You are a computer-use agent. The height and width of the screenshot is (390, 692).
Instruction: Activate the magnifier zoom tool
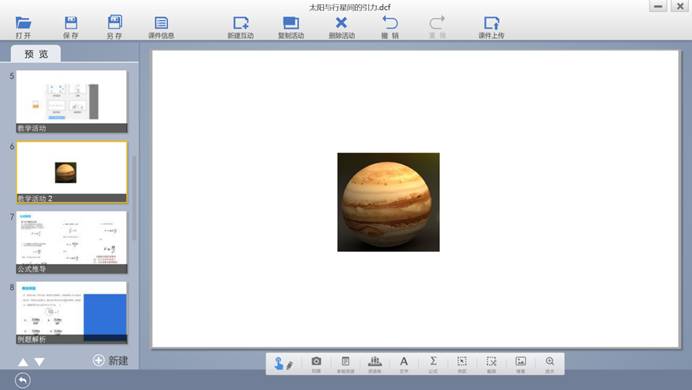click(x=549, y=364)
